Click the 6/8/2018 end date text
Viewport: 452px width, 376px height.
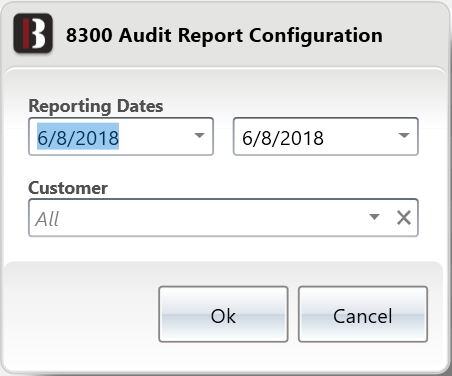pos(283,137)
